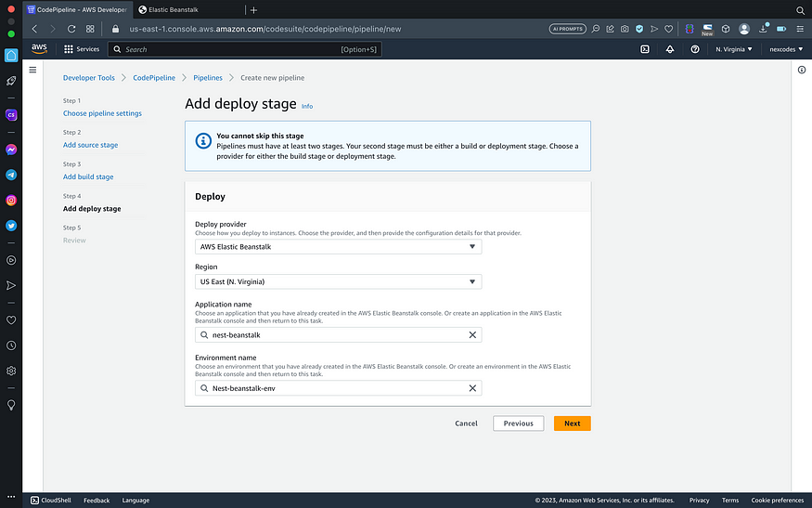Viewport: 812px width, 508px height.
Task: Open the Telegram sidebar icon
Action: coord(11,176)
